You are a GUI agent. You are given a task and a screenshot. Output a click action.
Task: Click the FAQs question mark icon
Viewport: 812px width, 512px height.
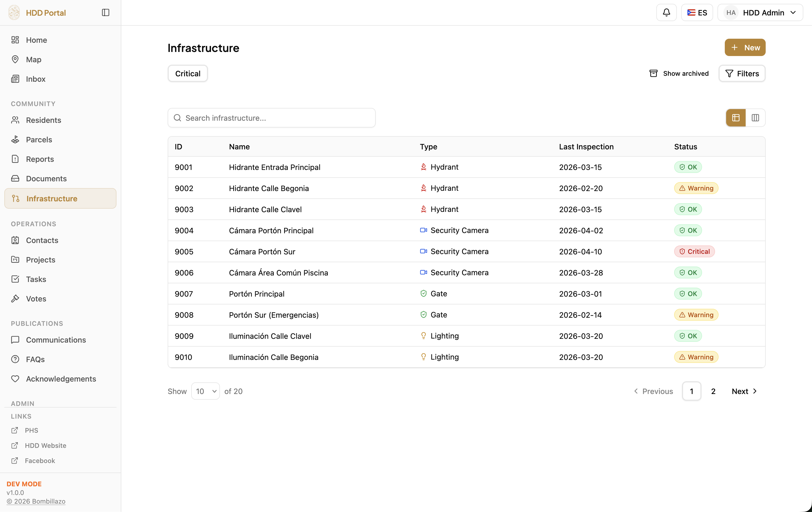point(15,359)
